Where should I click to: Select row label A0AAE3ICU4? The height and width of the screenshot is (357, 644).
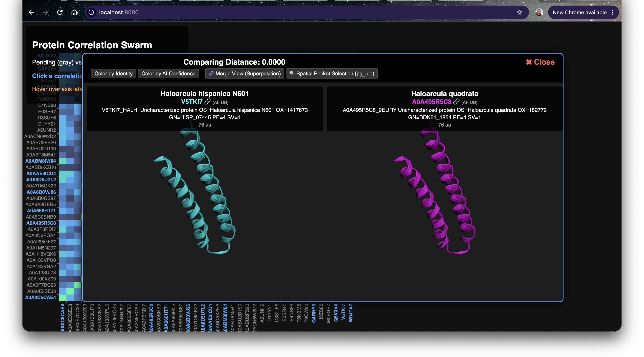click(x=41, y=174)
